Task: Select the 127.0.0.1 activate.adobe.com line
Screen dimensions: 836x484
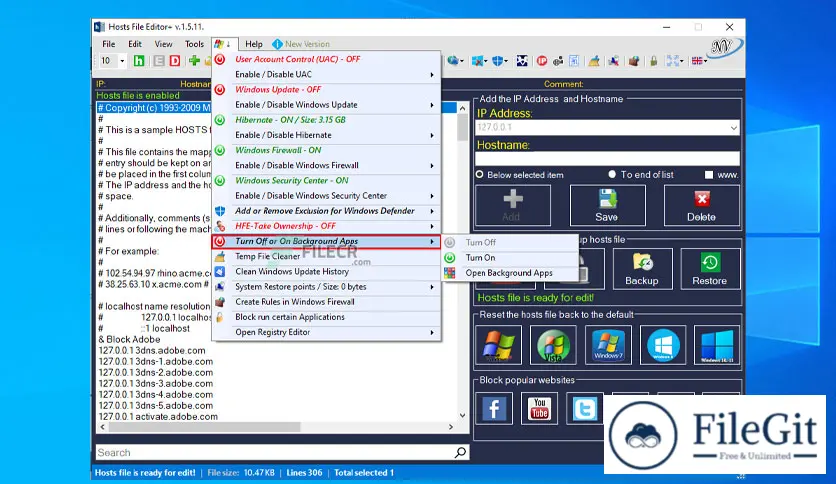Action: pos(158,417)
